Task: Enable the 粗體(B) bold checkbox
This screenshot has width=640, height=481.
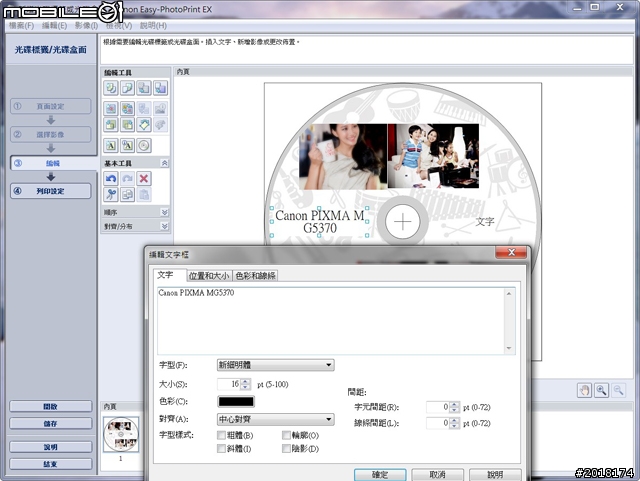Action: pyautogui.click(x=221, y=435)
